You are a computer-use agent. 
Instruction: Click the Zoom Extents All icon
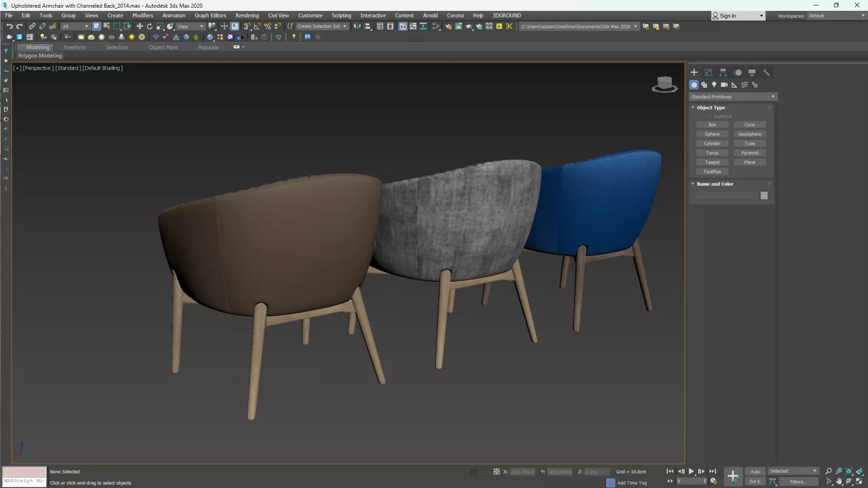(859, 471)
